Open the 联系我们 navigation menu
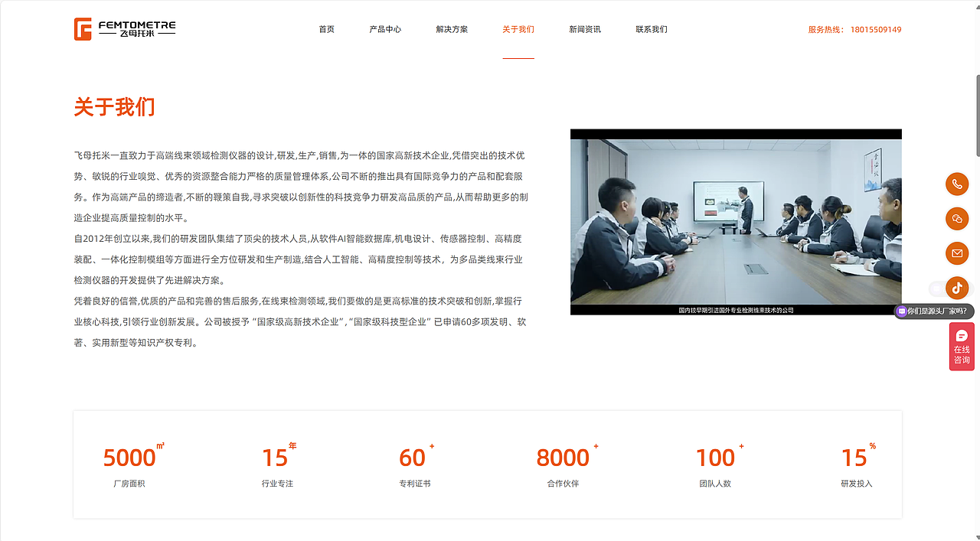Image resolution: width=980 pixels, height=541 pixels. click(651, 29)
